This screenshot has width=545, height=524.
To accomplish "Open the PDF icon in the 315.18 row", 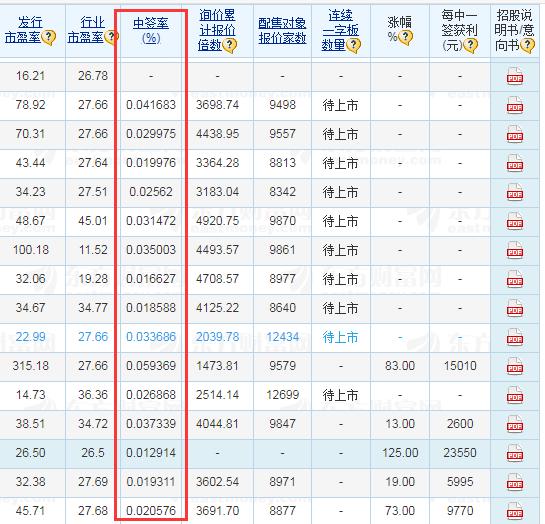I will tap(515, 366).
